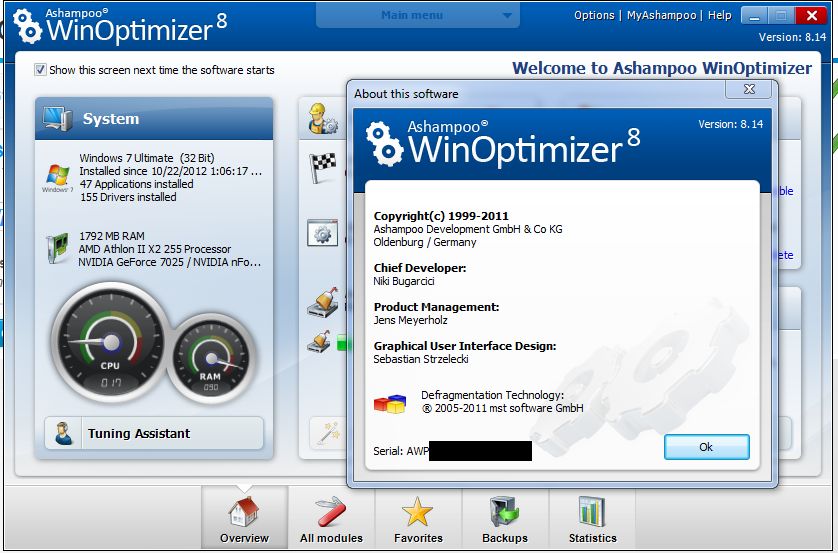Click the Main menu dropdown arrow
838x553 pixels.
tap(507, 16)
